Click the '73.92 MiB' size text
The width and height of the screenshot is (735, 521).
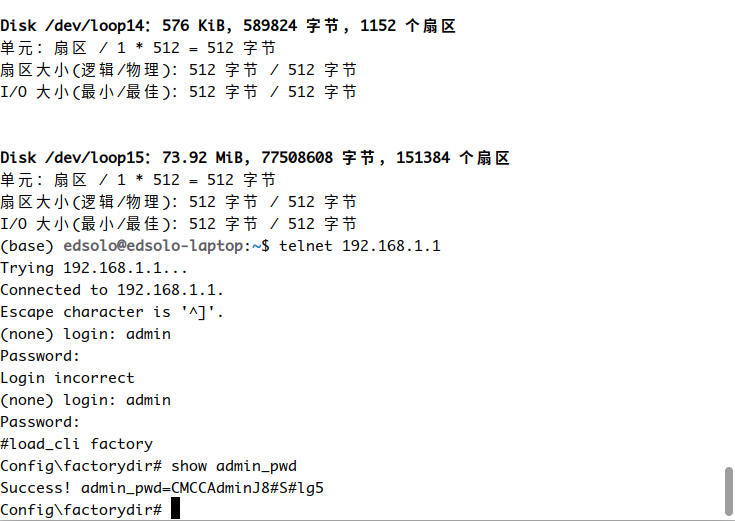coord(202,158)
